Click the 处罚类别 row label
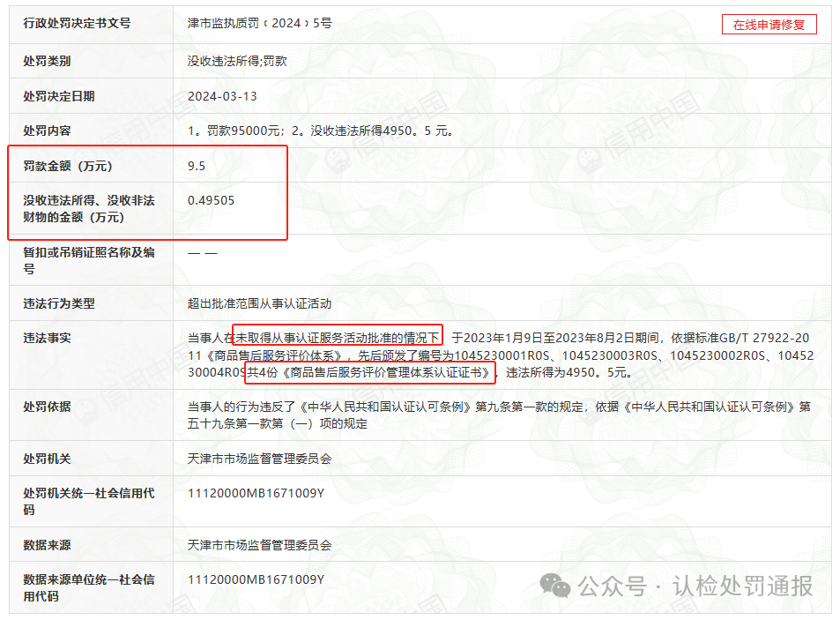Image resolution: width=840 pixels, height=620 pixels. coord(47,61)
